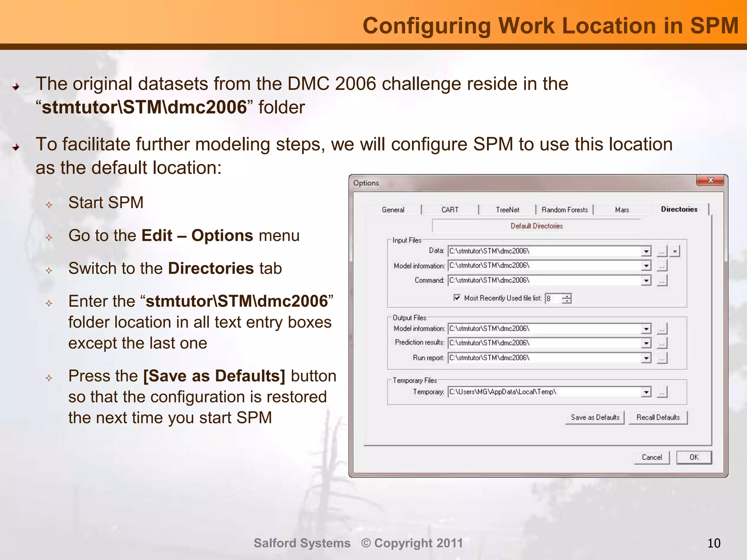Switch to the TreeNet tab
The height and width of the screenshot is (560, 747).
tap(507, 210)
